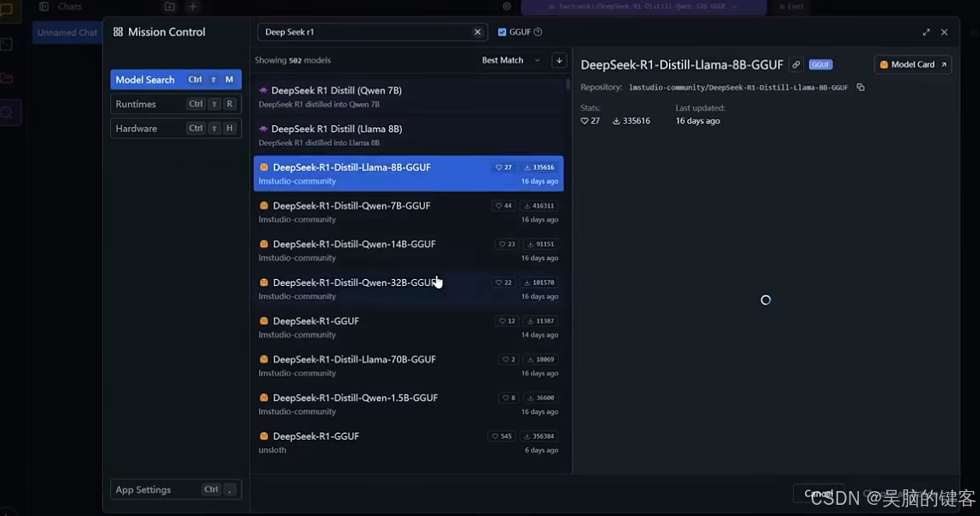Click the 27 likes stat in the details panel
The width and height of the screenshot is (980, 516).
coord(590,120)
